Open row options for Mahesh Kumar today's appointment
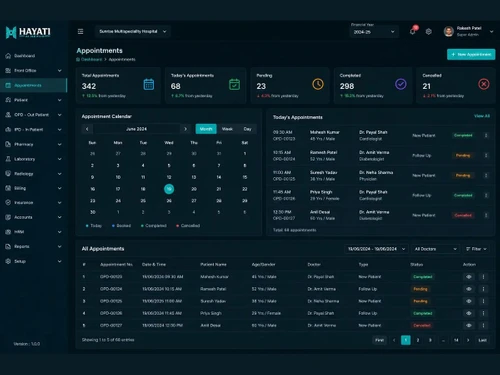Viewport: 500px width, 375px height. [x=486, y=135]
